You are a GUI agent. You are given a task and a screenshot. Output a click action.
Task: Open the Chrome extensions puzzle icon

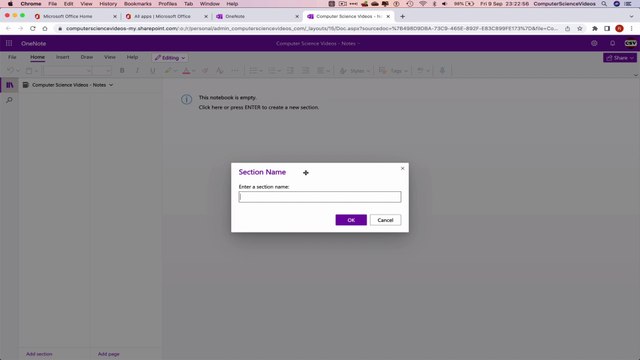click(x=595, y=29)
